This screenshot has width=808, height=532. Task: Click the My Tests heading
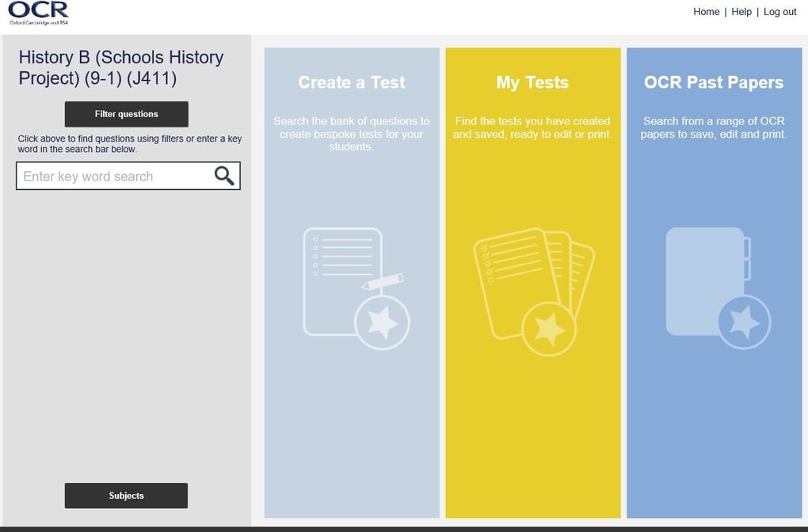point(532,82)
